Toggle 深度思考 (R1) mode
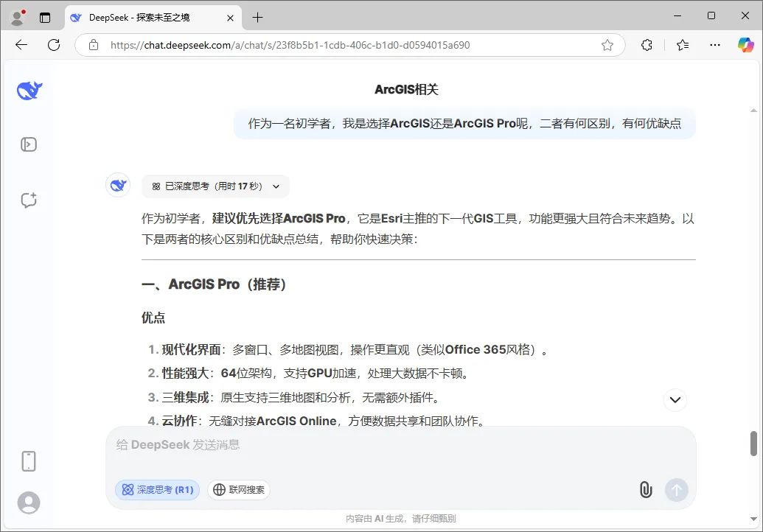 coord(157,490)
